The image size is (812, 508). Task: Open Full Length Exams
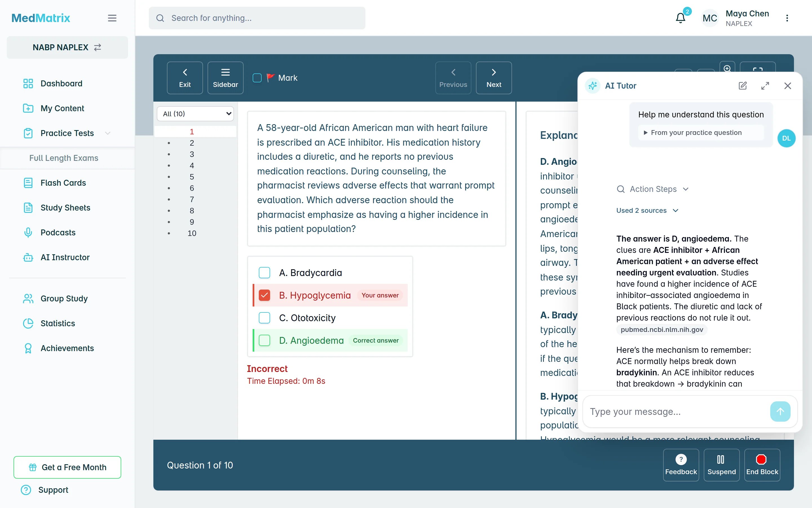[x=64, y=158]
